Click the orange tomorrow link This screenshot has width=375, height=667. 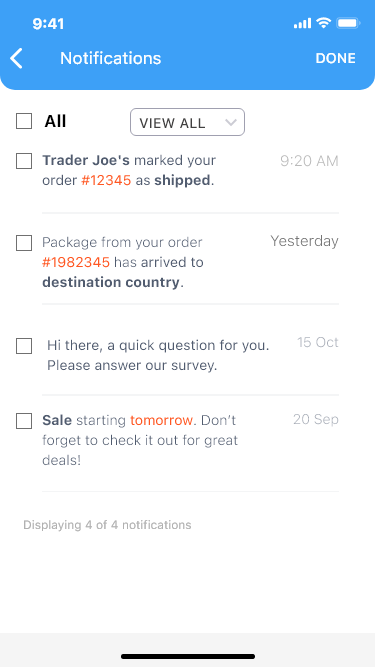click(162, 421)
